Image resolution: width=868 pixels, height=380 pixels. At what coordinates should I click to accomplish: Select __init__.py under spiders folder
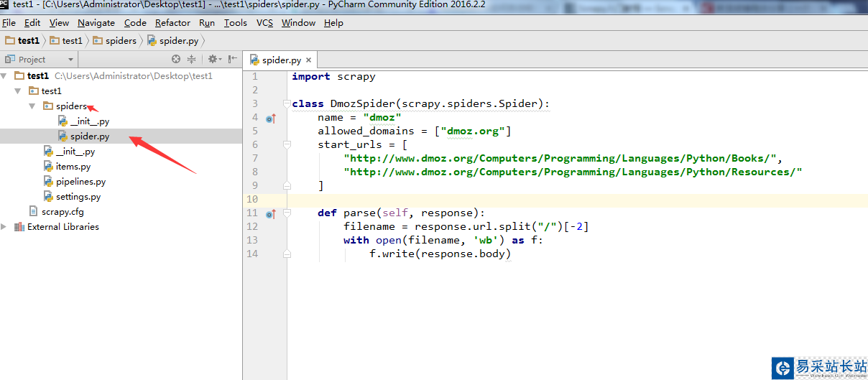[90, 121]
